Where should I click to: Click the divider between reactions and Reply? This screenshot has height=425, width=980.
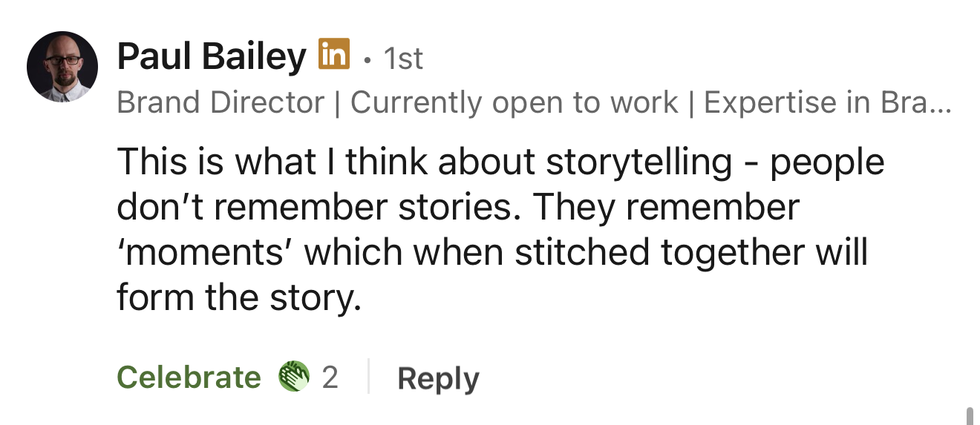(x=368, y=377)
